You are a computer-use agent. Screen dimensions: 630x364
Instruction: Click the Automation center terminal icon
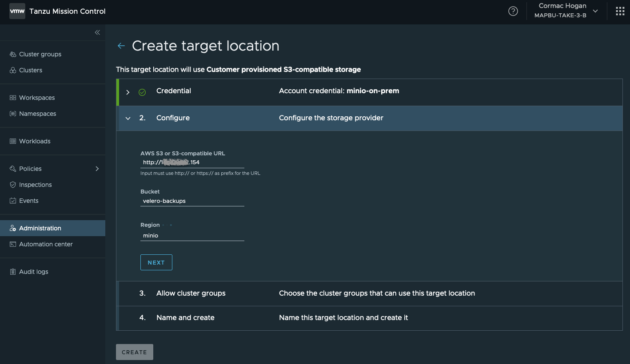click(x=13, y=244)
